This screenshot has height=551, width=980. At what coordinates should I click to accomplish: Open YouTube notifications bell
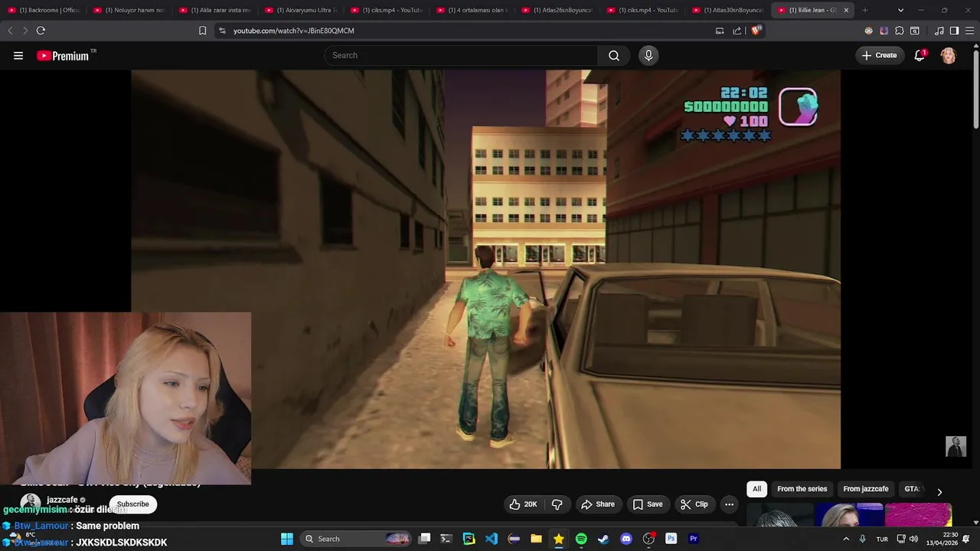click(920, 55)
